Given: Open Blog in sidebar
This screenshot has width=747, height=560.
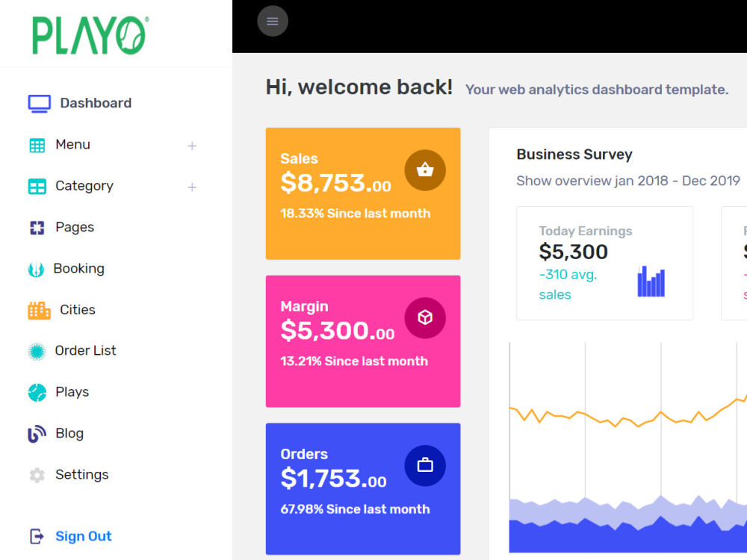Looking at the screenshot, I should click(69, 433).
